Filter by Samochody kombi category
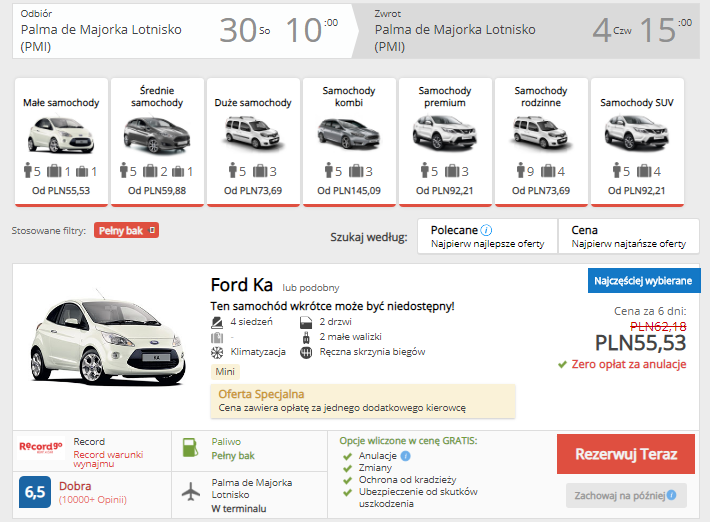The image size is (710, 522). [x=347, y=141]
